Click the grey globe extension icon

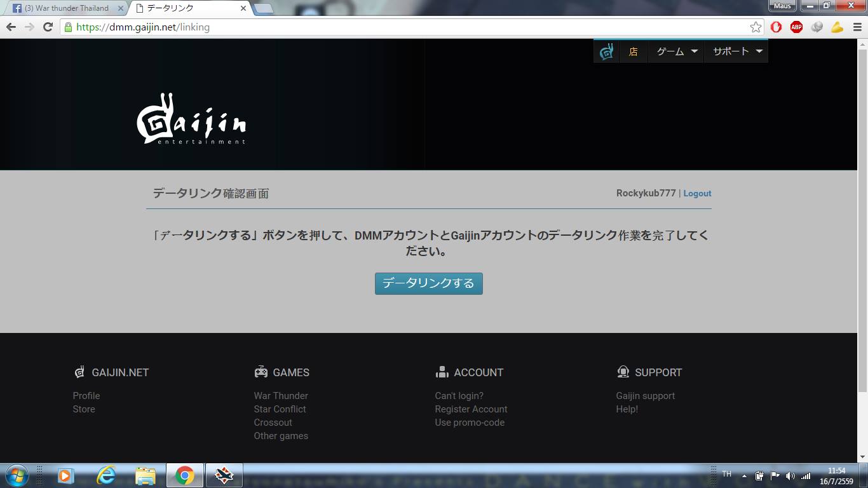click(817, 27)
